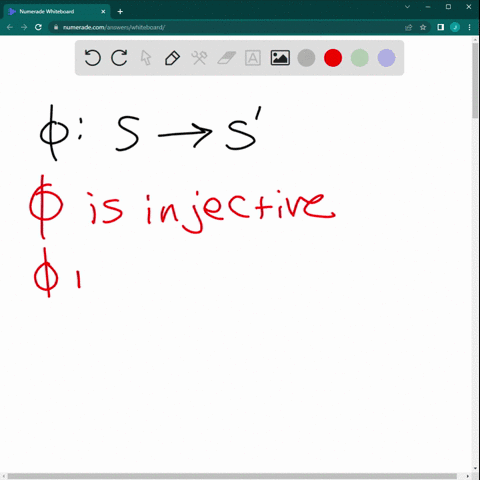
Task: Click the vertical scrollbar up arrow
Action: (x=475, y=40)
